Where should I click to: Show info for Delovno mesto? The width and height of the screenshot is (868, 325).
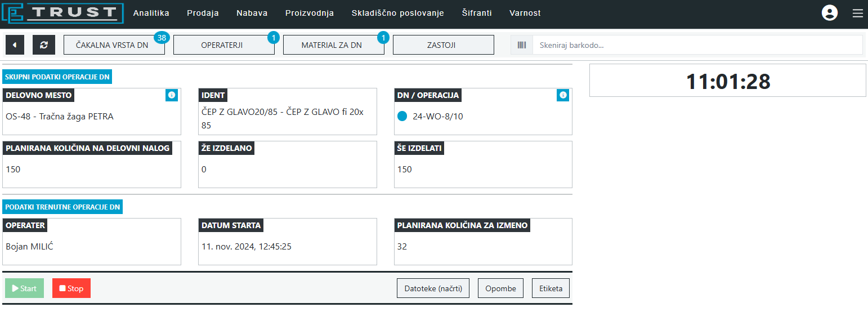point(172,95)
